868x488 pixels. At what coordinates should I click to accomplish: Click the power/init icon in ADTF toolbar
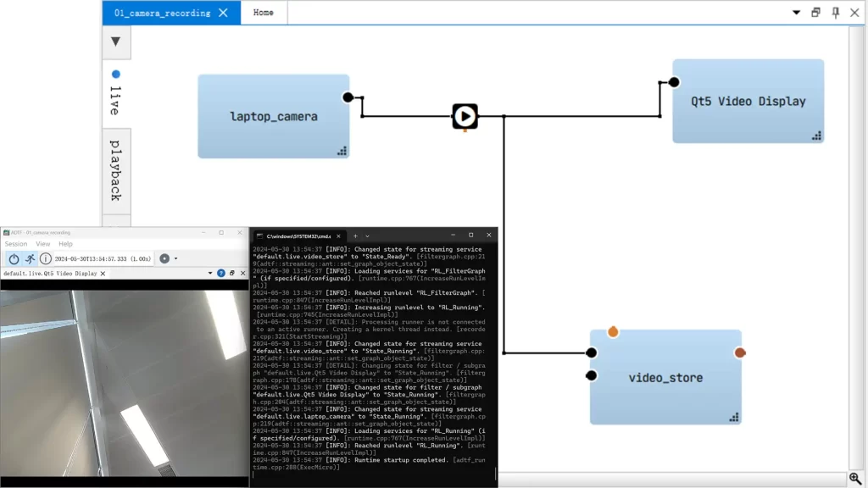[x=14, y=258]
